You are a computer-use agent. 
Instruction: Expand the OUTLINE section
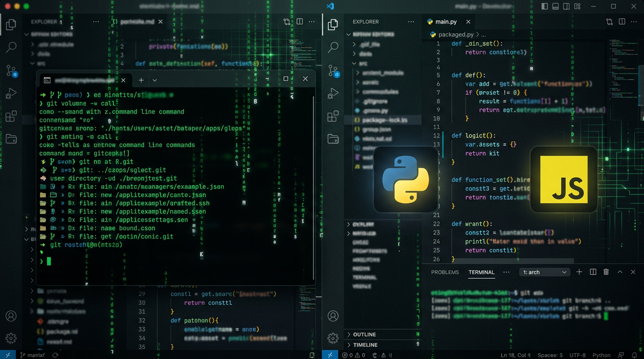(x=365, y=334)
